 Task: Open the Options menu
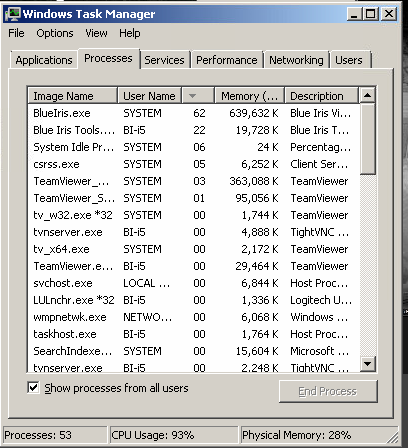point(55,33)
